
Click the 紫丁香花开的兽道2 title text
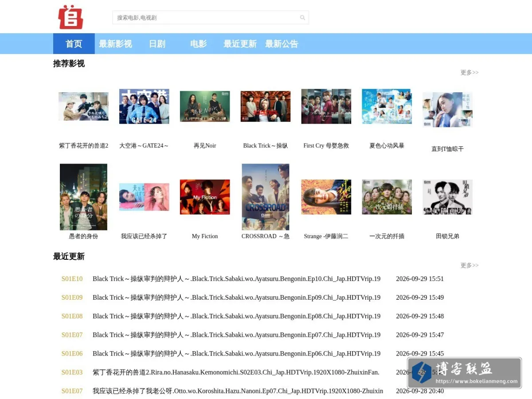pos(83,145)
